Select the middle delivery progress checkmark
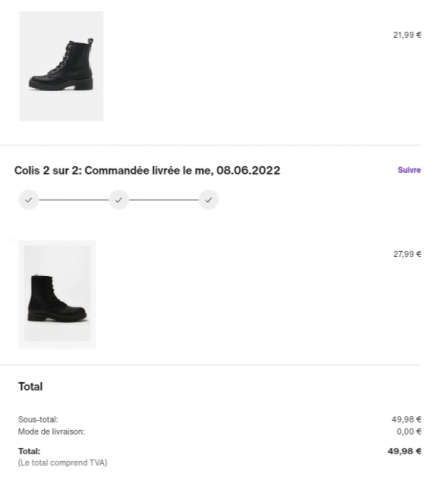 point(119,200)
